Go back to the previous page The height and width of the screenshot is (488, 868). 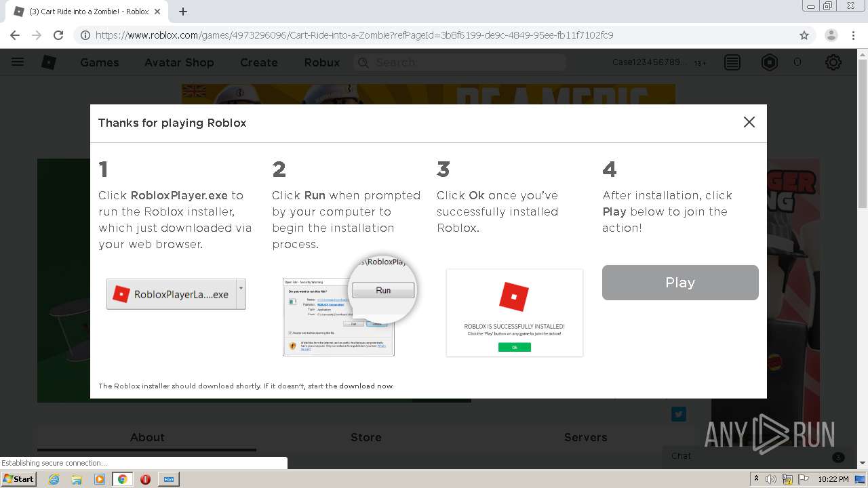click(x=15, y=35)
